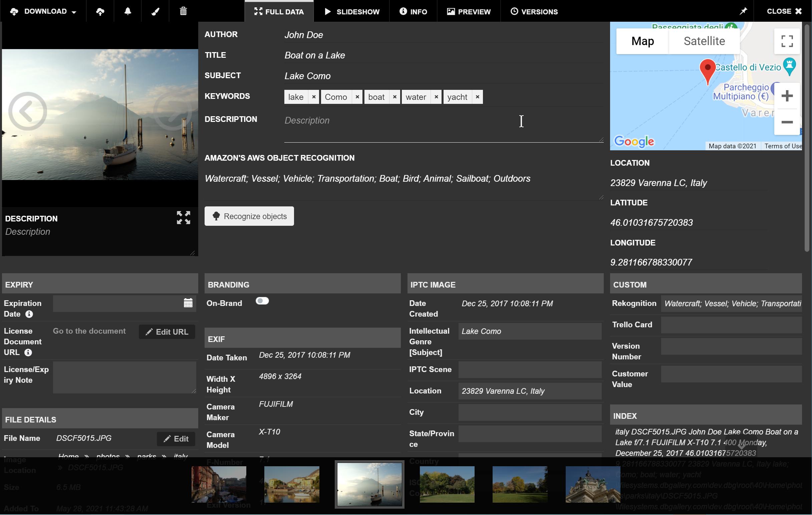812x515 pixels.
Task: Click License Document URL info icon
Action: [28, 353]
